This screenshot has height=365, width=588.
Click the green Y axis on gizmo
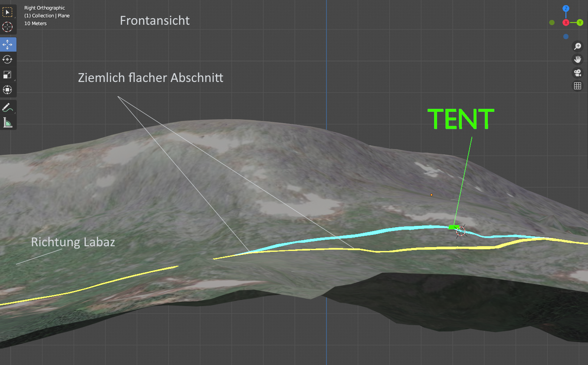point(580,23)
